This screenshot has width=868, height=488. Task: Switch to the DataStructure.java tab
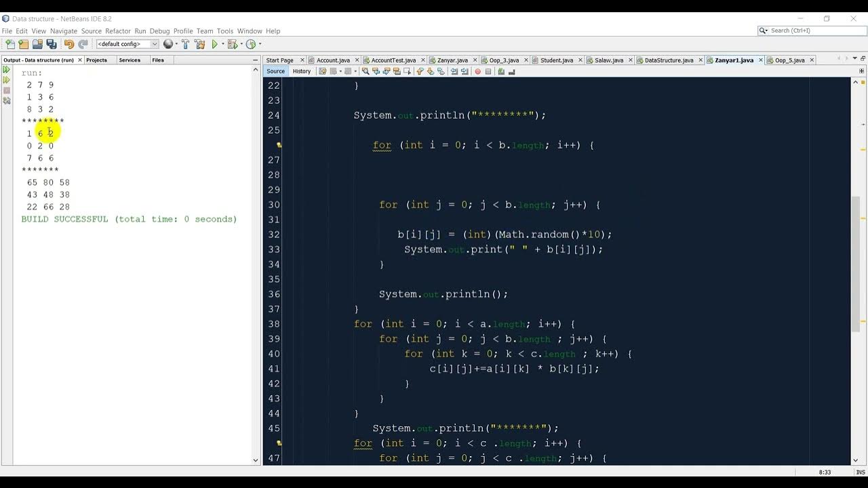[669, 60]
